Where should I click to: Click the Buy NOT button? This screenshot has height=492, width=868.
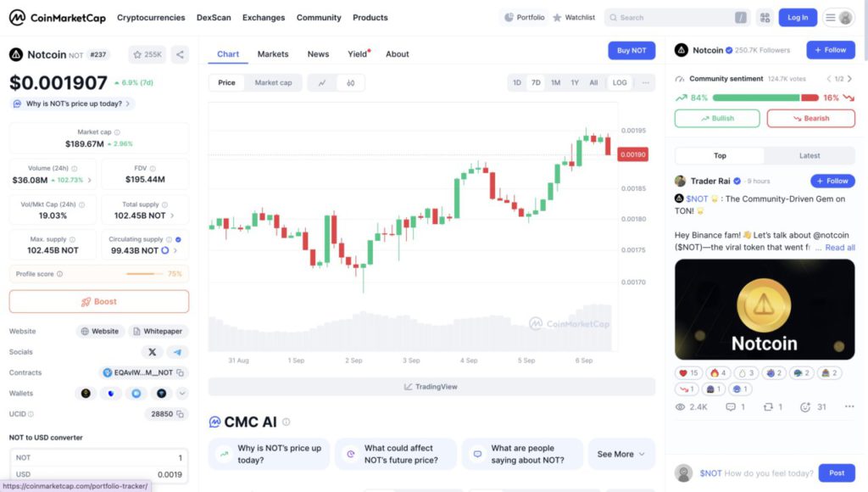[x=632, y=51]
